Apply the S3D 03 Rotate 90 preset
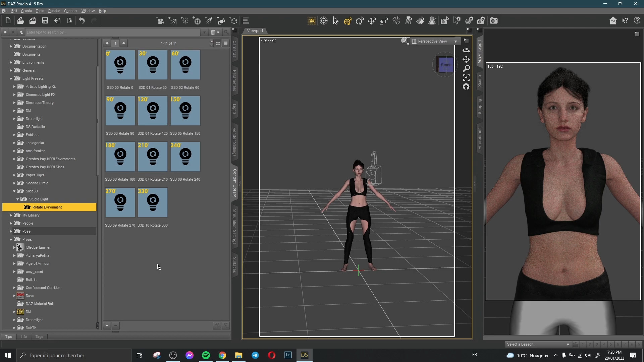The width and height of the screenshot is (644, 362). 120,111
